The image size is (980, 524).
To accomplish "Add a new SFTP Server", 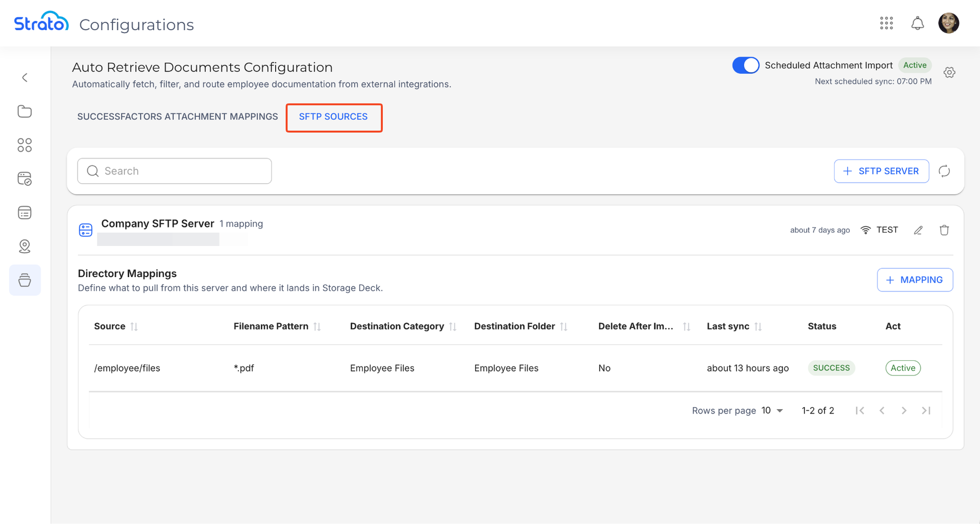I will coord(881,171).
